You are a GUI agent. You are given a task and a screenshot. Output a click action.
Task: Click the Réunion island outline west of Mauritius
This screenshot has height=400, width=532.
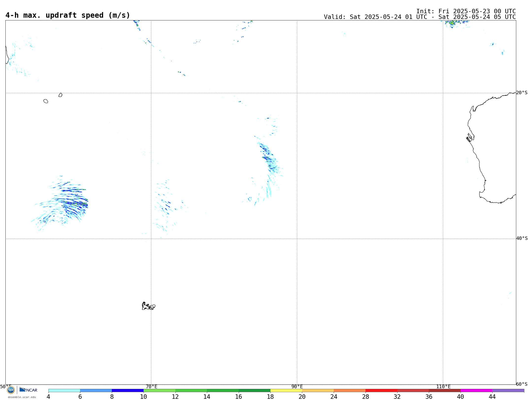click(46, 101)
